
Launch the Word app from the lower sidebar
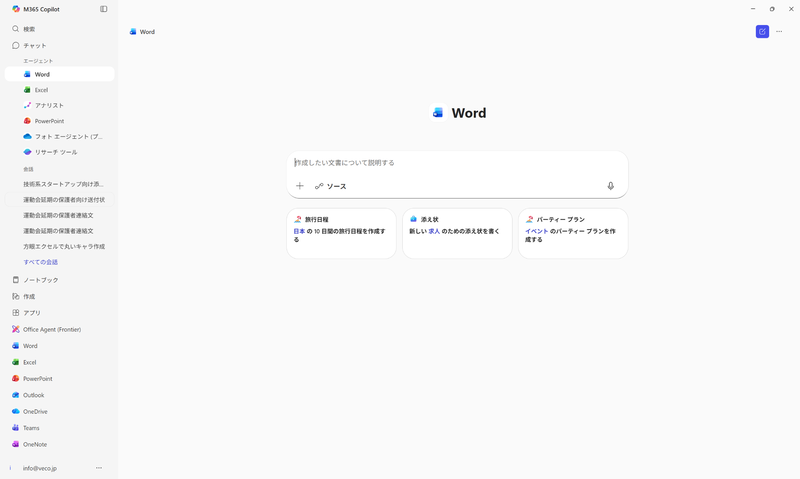click(x=59, y=346)
